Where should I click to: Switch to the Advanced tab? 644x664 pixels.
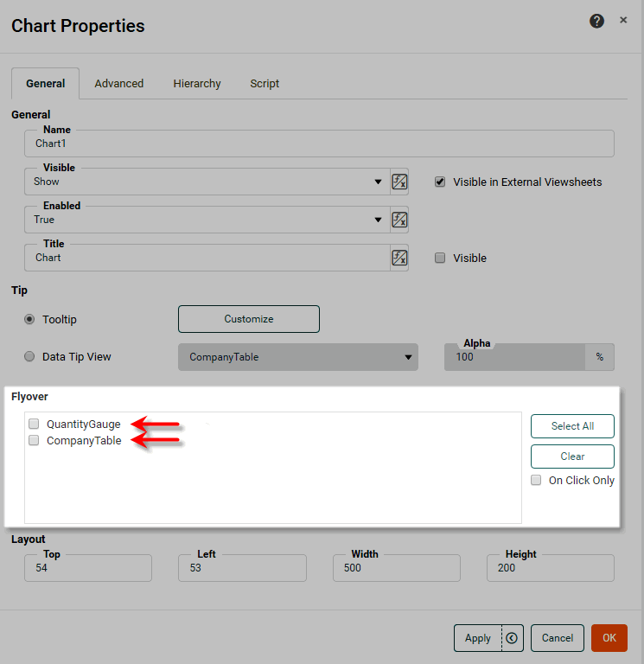119,84
